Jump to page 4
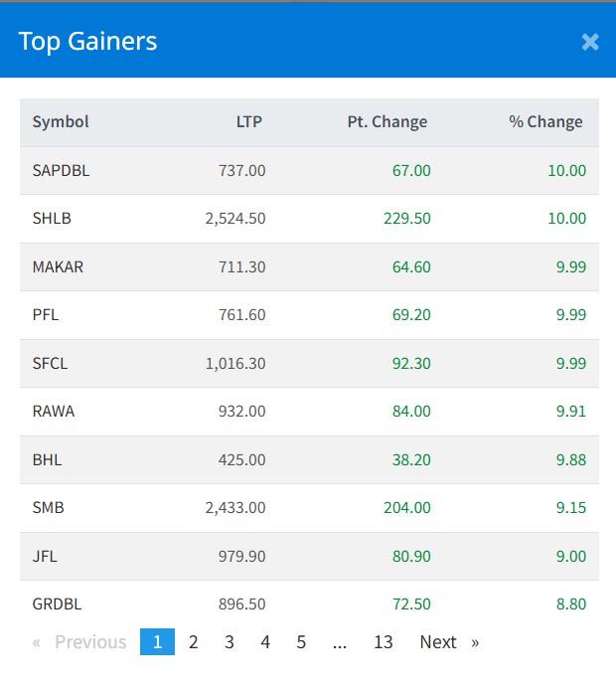The height and width of the screenshot is (691, 616). pyautogui.click(x=265, y=642)
